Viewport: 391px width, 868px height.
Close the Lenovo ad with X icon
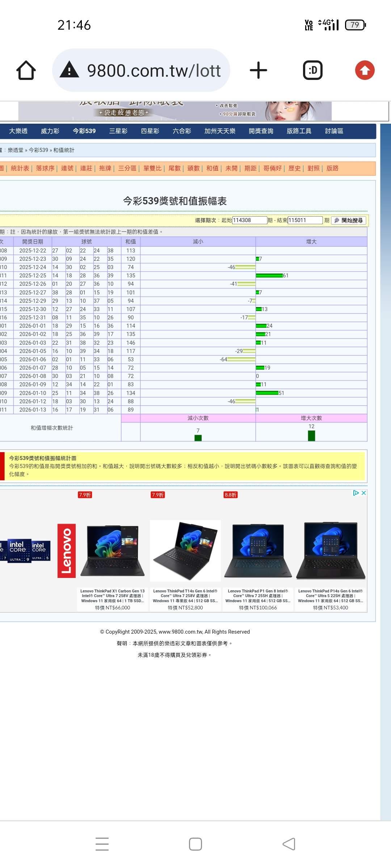(364, 493)
